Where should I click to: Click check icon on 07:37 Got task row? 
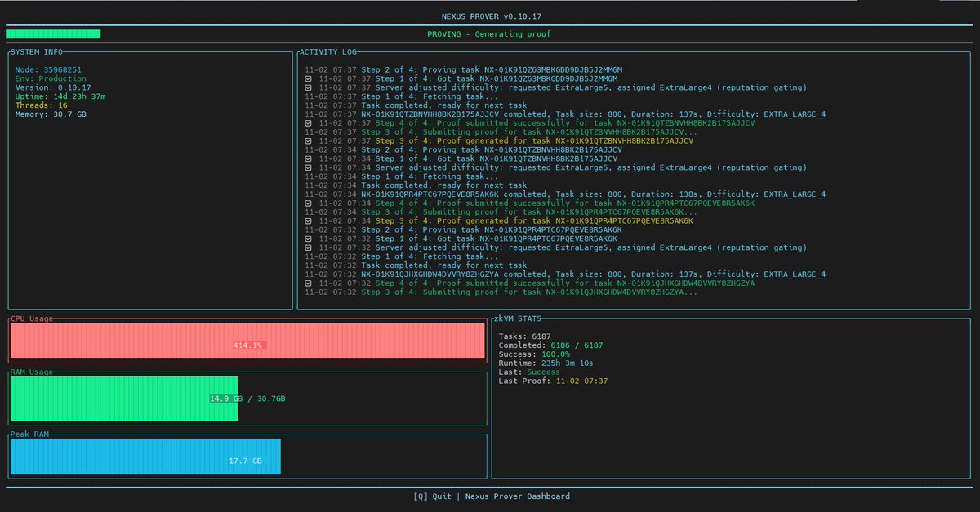308,78
